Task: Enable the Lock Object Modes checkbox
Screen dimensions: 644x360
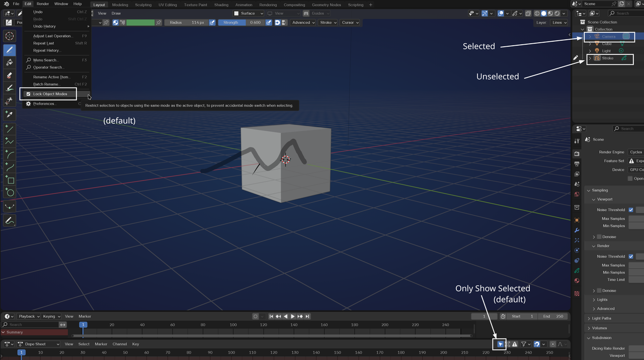Action: (x=29, y=94)
